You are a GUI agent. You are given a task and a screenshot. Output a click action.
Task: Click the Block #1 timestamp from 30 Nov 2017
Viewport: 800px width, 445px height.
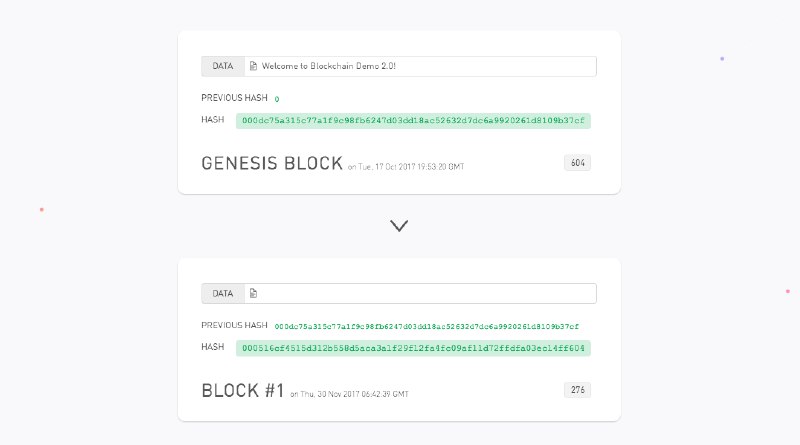point(349,394)
